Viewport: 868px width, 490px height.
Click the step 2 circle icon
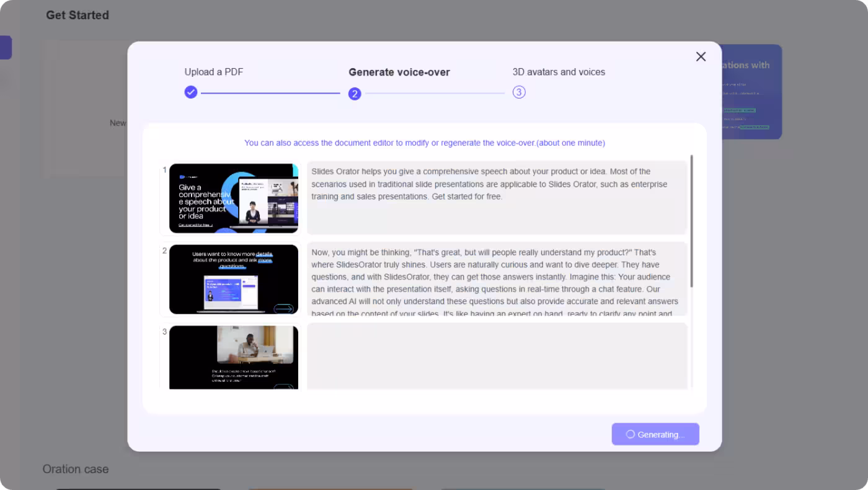point(355,94)
